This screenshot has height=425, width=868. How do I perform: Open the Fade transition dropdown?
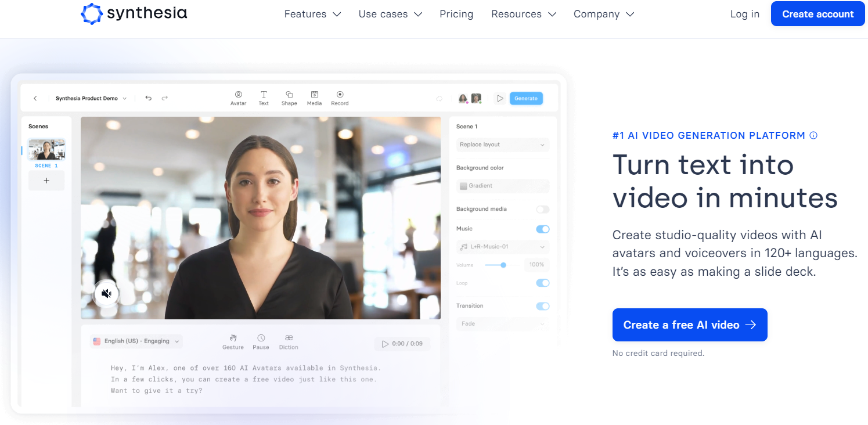tap(503, 323)
